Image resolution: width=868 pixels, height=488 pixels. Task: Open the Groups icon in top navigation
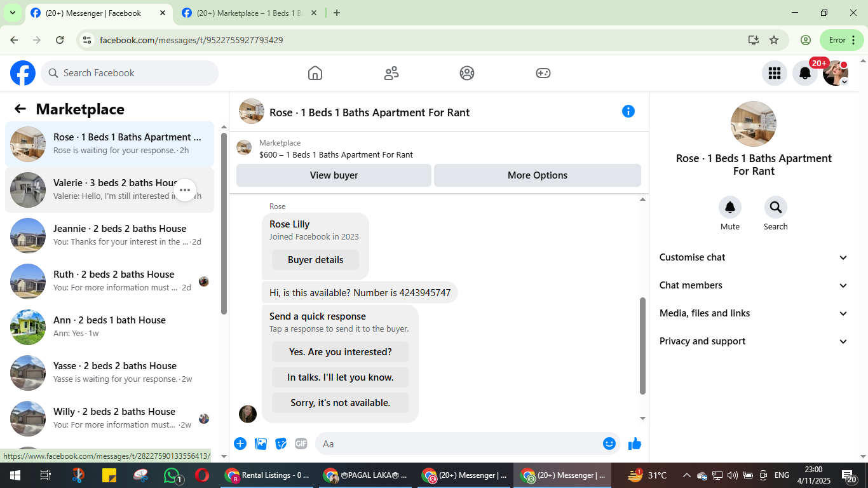pyautogui.click(x=467, y=73)
